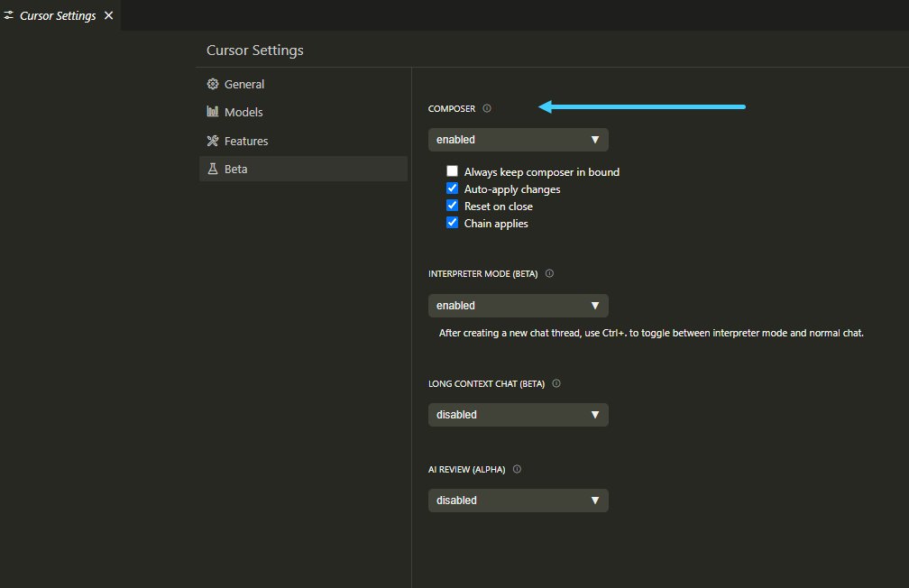Click the Models bar chart icon
Viewport: 909px width, 588px height.
click(213, 111)
